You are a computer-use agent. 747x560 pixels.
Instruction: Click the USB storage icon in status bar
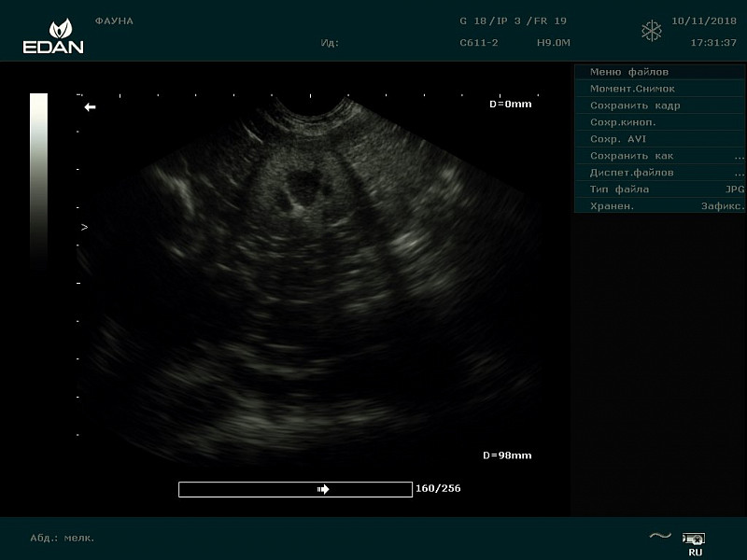pyautogui.click(x=693, y=539)
